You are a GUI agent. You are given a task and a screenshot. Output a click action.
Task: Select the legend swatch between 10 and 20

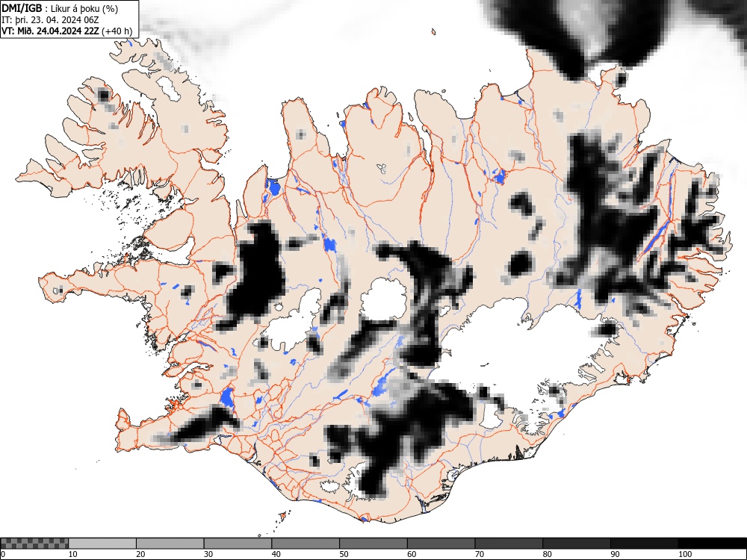pyautogui.click(x=102, y=544)
